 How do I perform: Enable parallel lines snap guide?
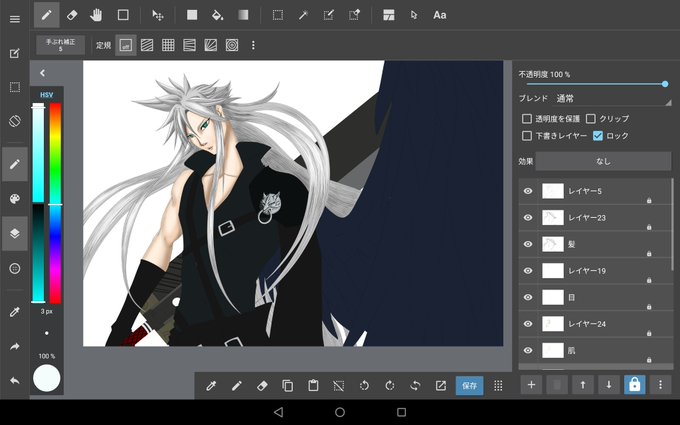coord(147,45)
